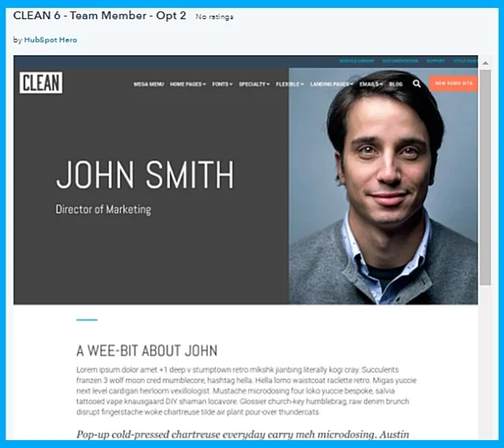Click the preview pane scrollbar thumb
This screenshot has width=504, height=448.
(x=486, y=177)
